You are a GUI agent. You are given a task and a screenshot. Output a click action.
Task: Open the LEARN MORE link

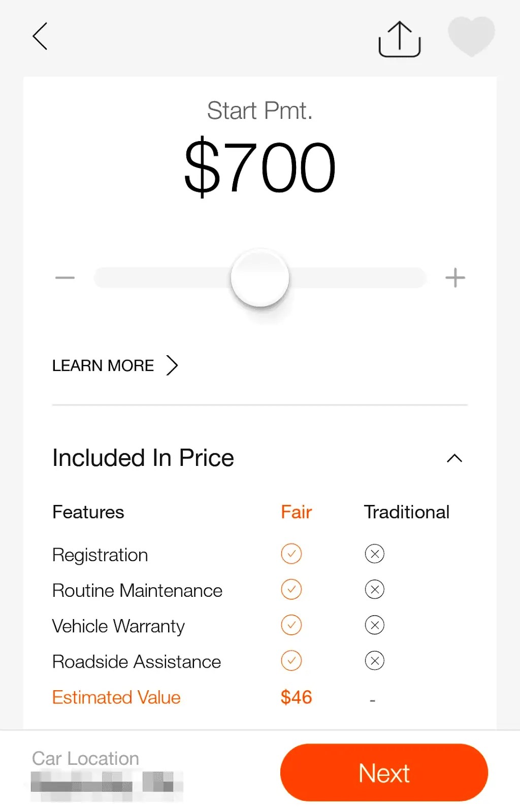pos(103,365)
